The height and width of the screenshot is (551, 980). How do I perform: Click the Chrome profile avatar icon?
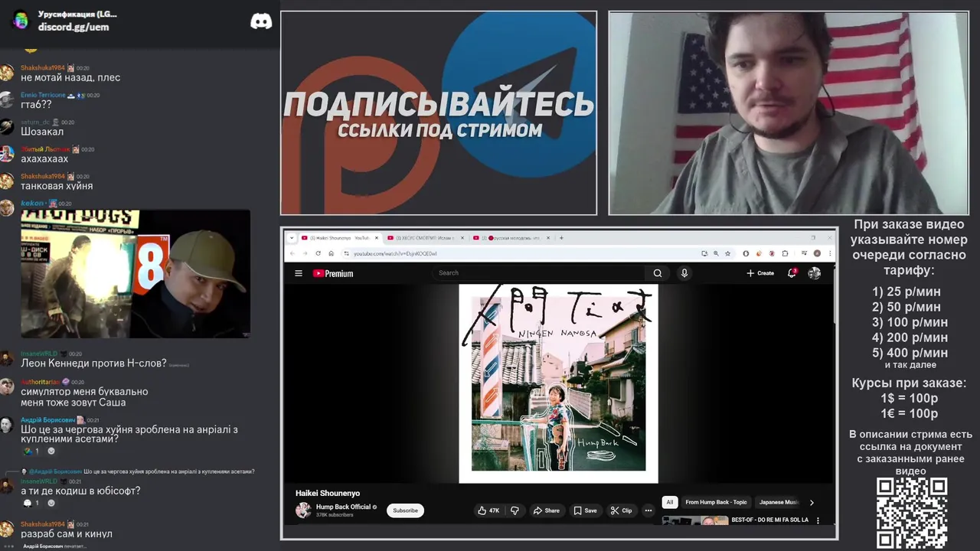817,253
